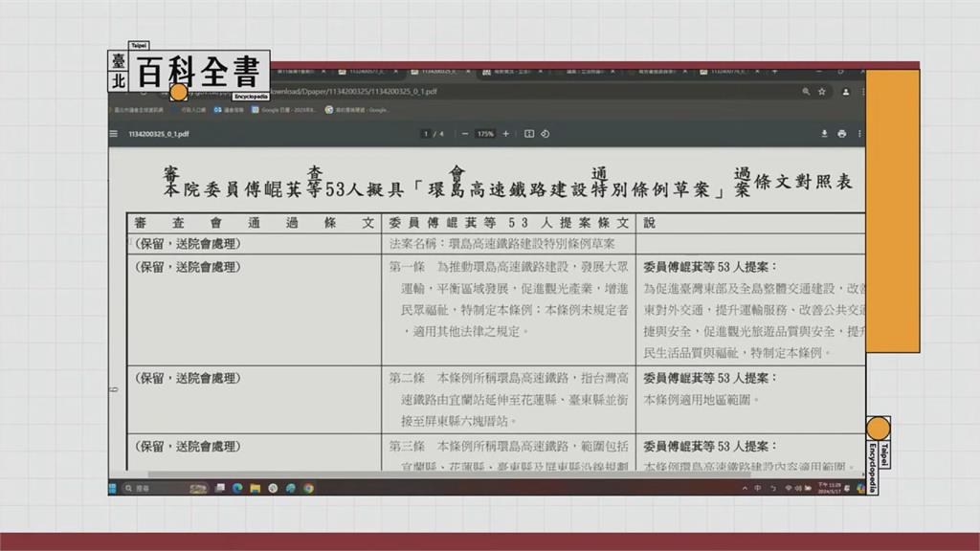Click the document title containing 環島高速鐵路建設特別條例草案

pos(507,183)
